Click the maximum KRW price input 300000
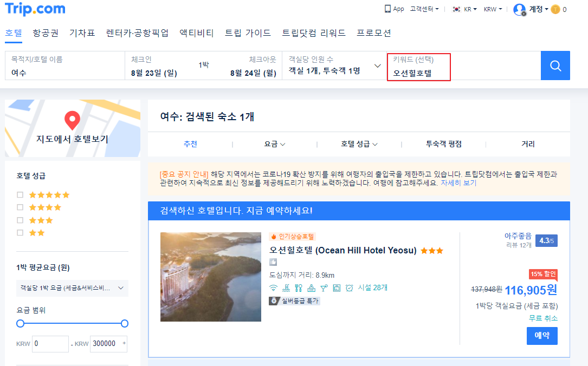Screen dimensions: 588x366 coord(109,343)
